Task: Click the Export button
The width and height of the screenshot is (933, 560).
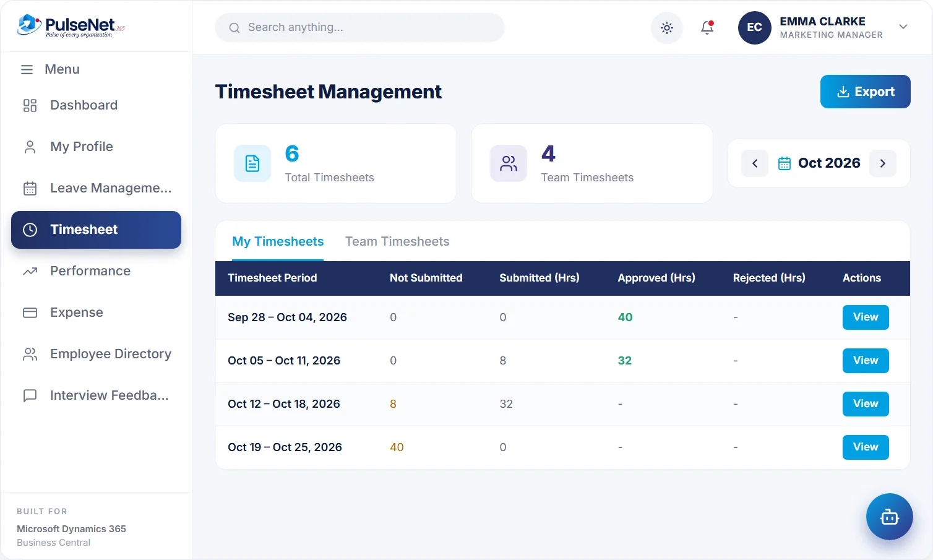Action: pyautogui.click(x=865, y=92)
